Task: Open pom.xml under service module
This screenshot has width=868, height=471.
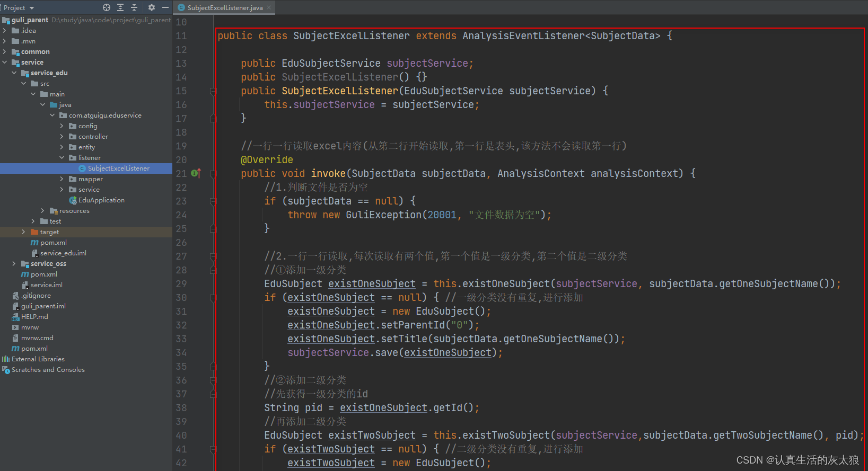Action: point(44,274)
